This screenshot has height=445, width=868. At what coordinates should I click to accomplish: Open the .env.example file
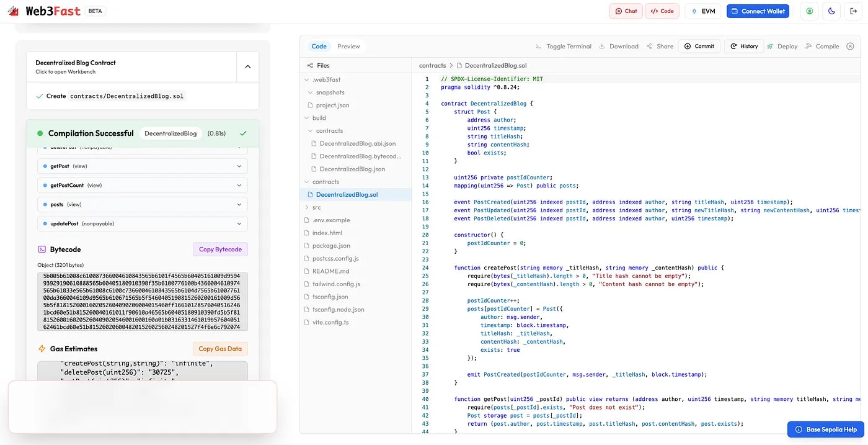tap(355, 220)
